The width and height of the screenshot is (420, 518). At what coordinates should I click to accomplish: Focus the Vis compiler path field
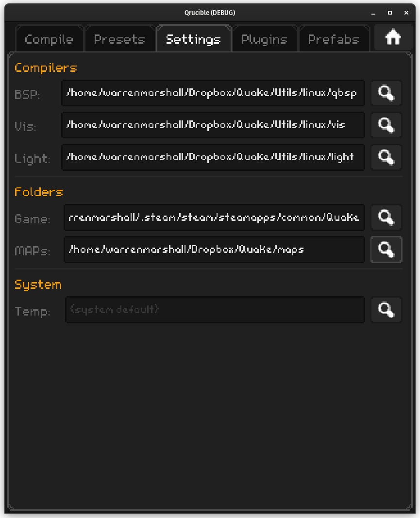tap(213, 125)
